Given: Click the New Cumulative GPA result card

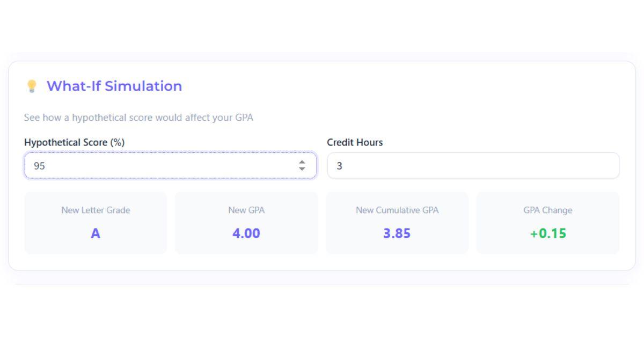Looking at the screenshot, I should [x=397, y=222].
